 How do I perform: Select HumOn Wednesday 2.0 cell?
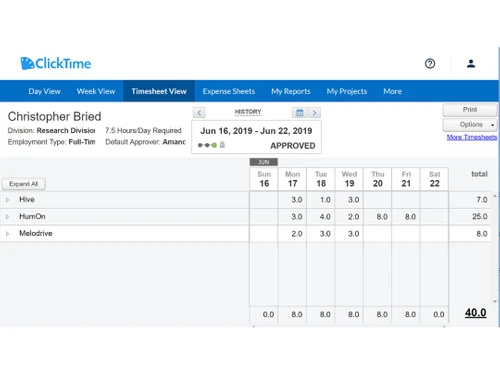(349, 217)
